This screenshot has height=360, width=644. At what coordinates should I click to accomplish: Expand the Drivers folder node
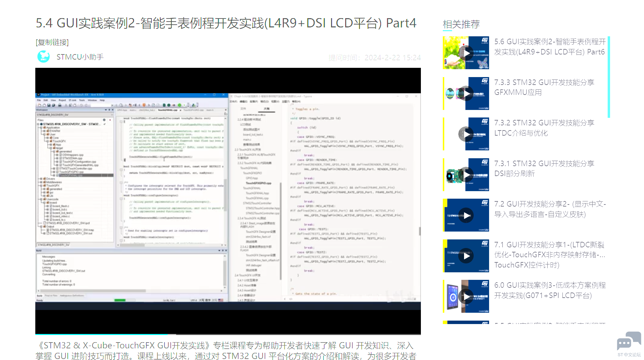click(41, 178)
